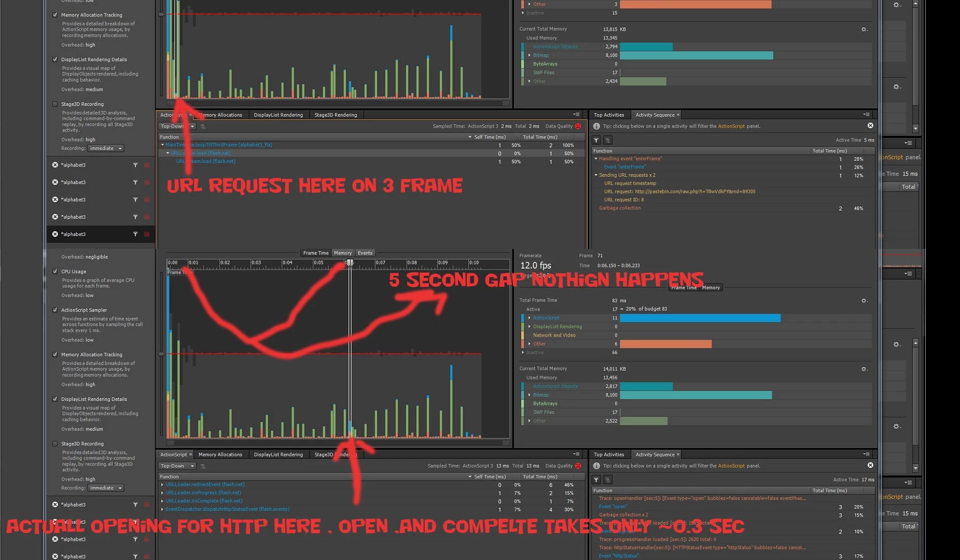
Task: Open the filter icon beside Active Time 5 ms
Action: click(x=596, y=140)
